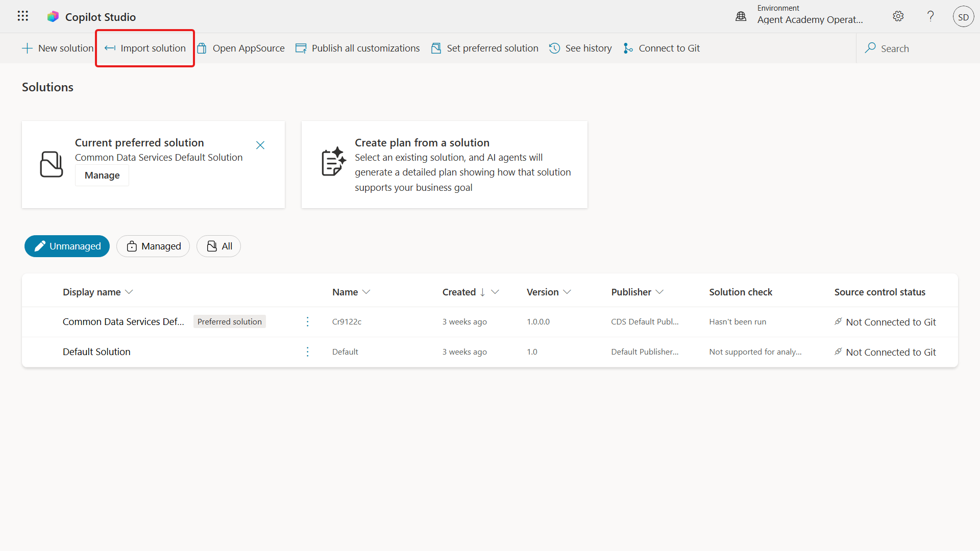This screenshot has width=980, height=551.
Task: Select the All filter tab
Action: [218, 246]
